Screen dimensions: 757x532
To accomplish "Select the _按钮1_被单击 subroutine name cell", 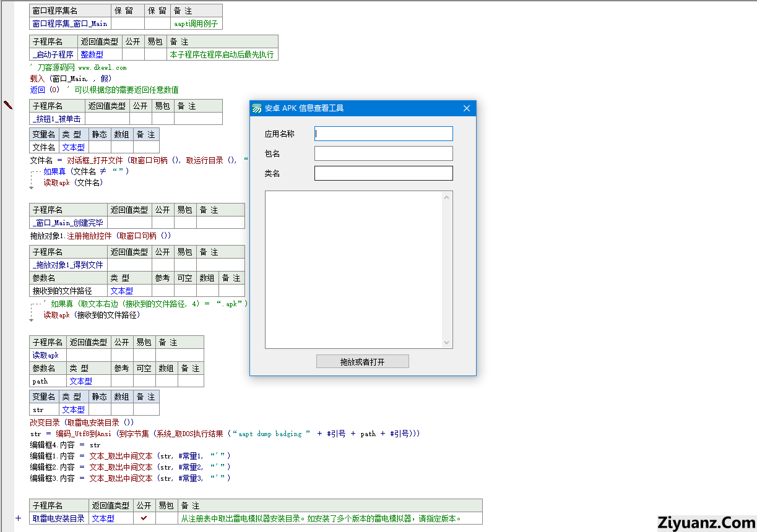I will pyautogui.click(x=57, y=119).
